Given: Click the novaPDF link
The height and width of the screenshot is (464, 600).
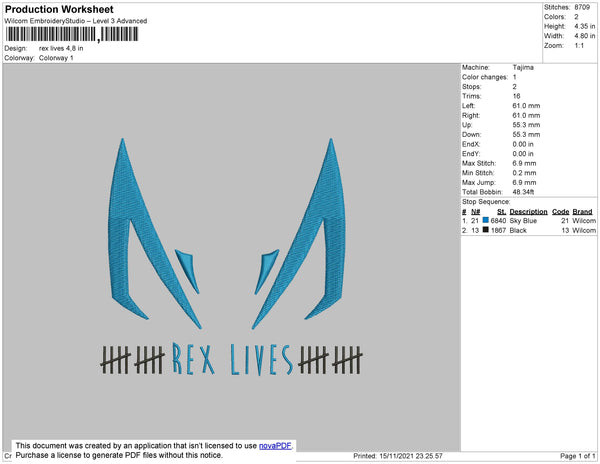Looking at the screenshot, I should point(275,446).
